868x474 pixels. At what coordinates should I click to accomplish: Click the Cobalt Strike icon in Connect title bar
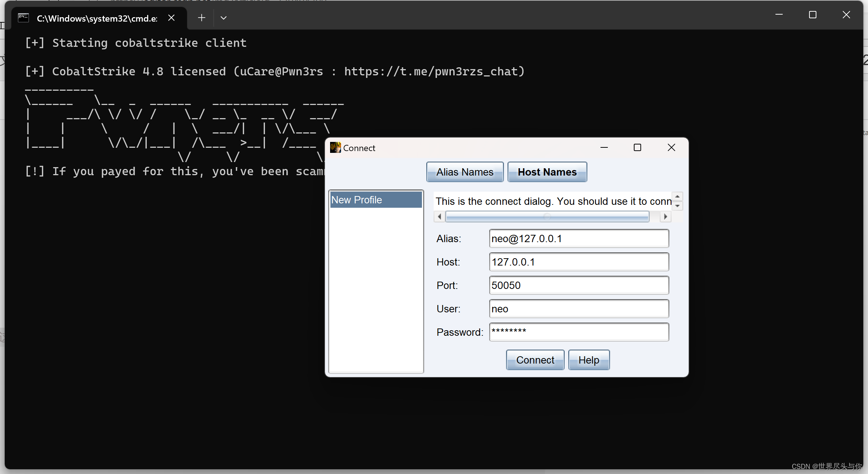point(335,147)
